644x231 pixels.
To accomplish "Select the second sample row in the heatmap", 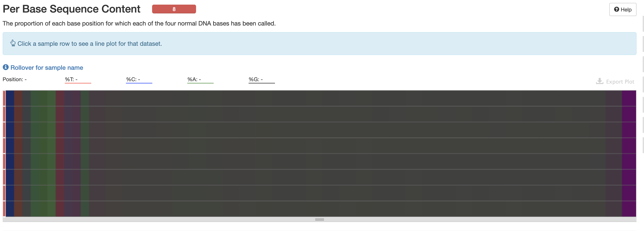I will (x=320, y=114).
